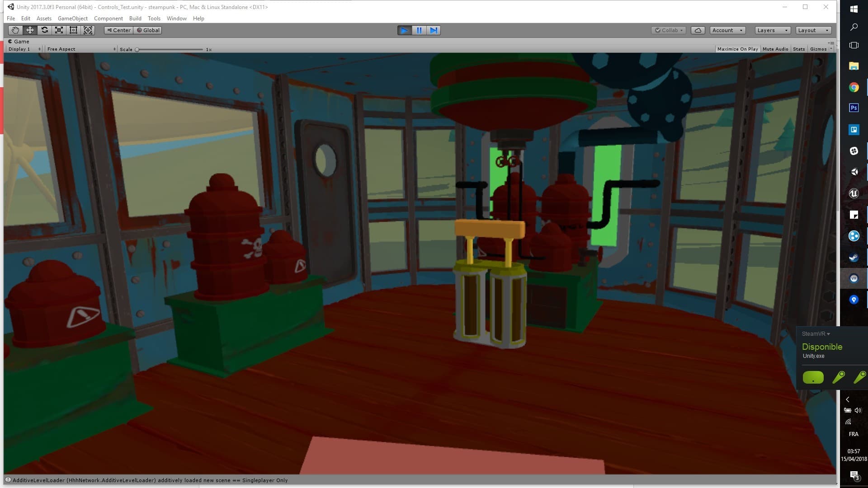Select the Rect transform tool
Image resolution: width=868 pixels, height=488 pixels.
coord(73,30)
